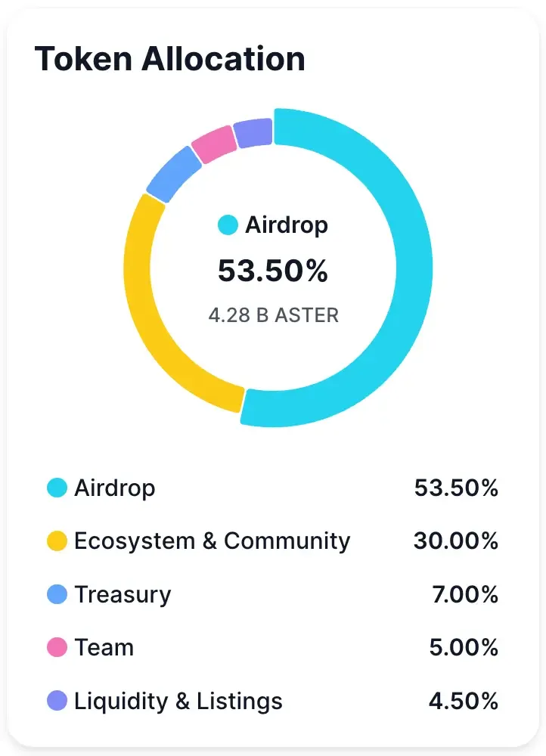Image resolution: width=546 pixels, height=756 pixels.
Task: Click the 4.28 B ASTER amount text
Action: [273, 314]
